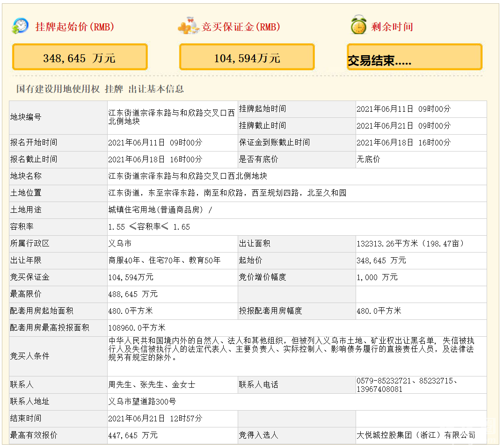Click the gold coins deposit icon

[x=188, y=26]
